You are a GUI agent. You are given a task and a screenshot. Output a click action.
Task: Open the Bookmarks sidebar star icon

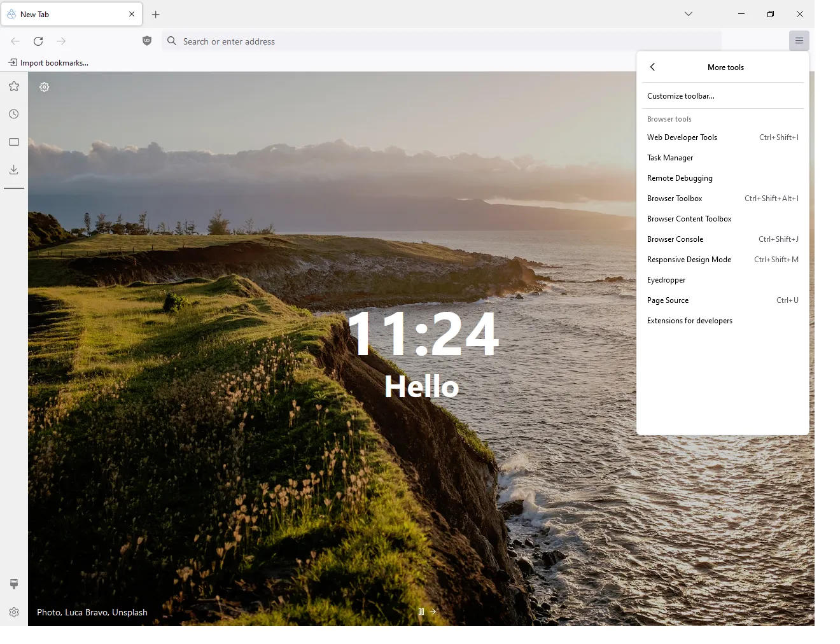click(14, 86)
